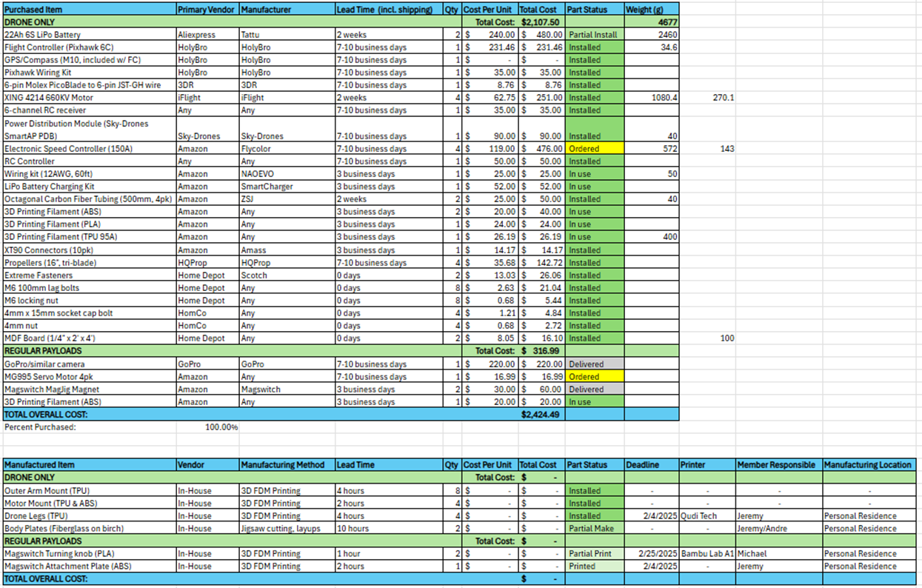Select the "Qudi Tech" printer cell
The width and height of the screenshot is (922, 588).
[706, 516]
